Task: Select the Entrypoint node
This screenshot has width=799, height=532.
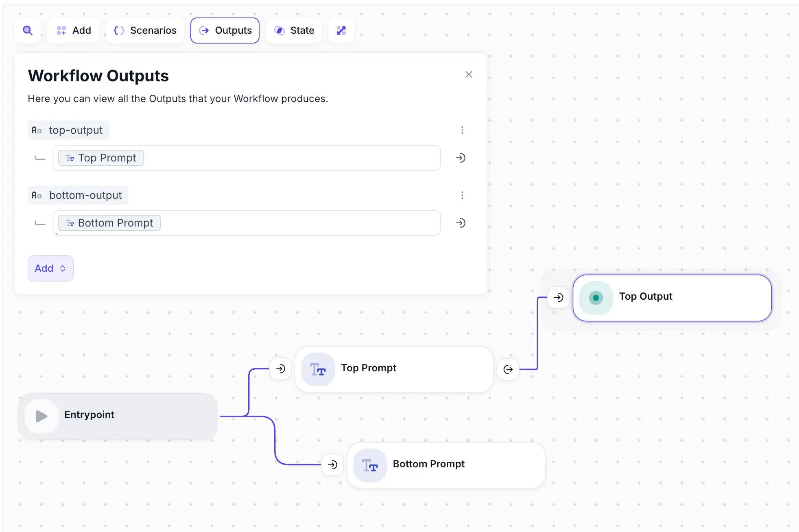Action: 118,416
